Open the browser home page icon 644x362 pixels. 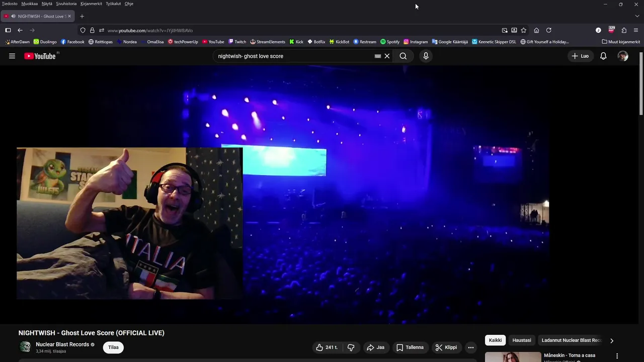click(536, 30)
